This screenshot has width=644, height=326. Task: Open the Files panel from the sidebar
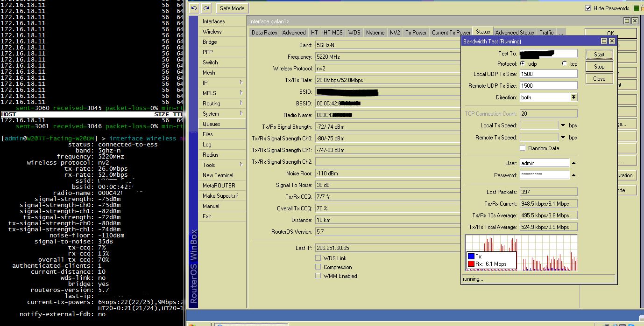pos(207,134)
